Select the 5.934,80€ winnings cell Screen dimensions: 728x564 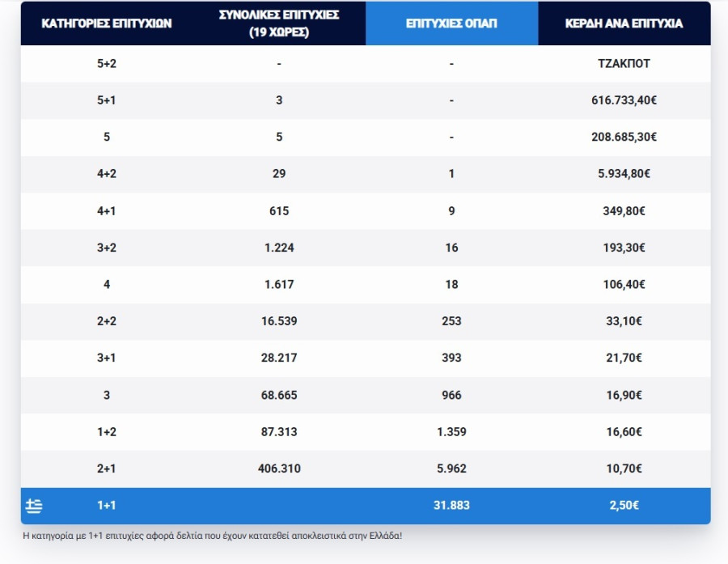[x=624, y=173]
